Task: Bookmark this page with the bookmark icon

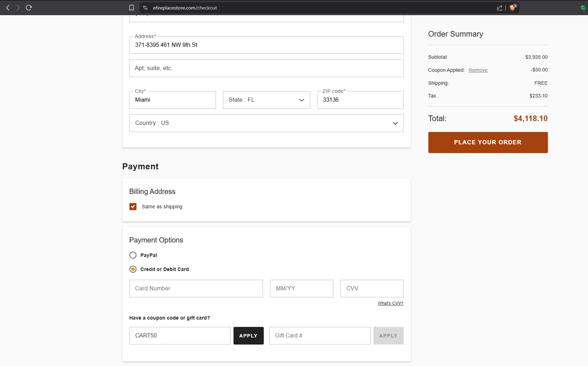Action: 131,8
